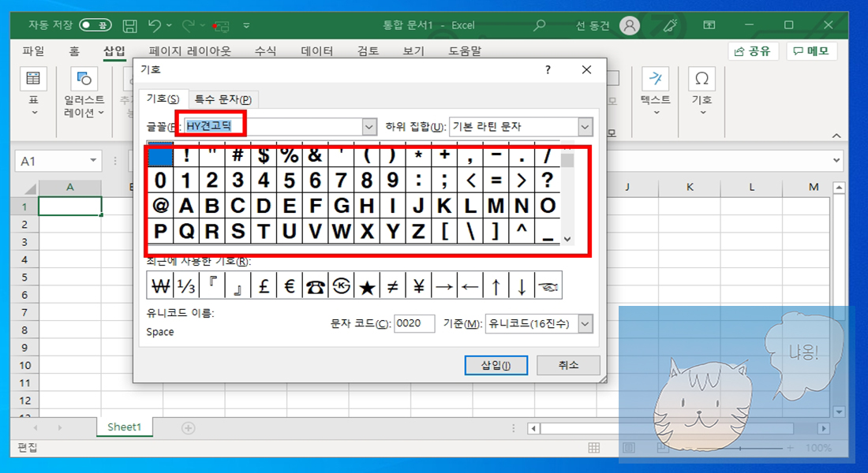The image size is (868, 473).
Task: Click the 메모 comments button
Action: click(x=811, y=51)
